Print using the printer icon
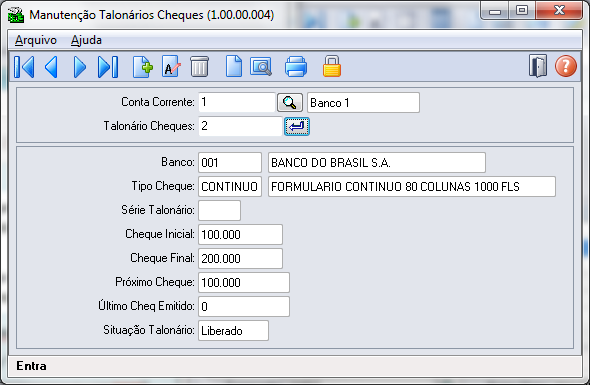The height and width of the screenshot is (385, 590). (296, 67)
